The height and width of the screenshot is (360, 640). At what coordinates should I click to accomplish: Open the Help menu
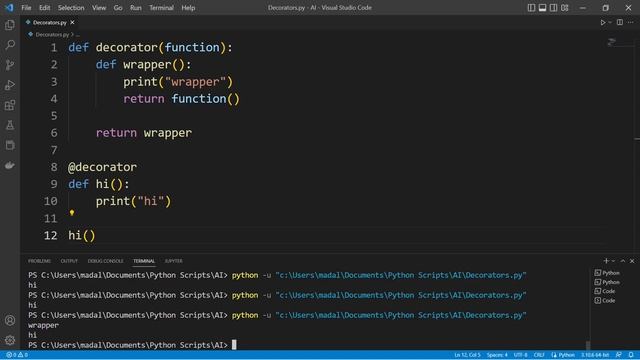click(188, 8)
